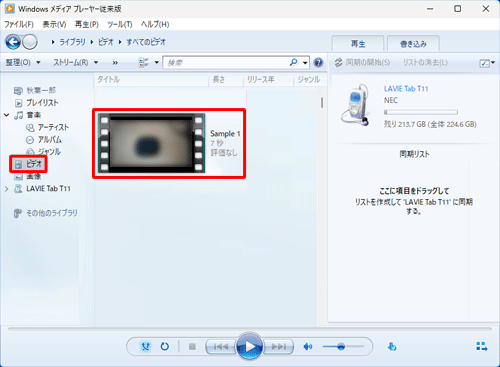Screen dimensions: 500x367
Task: Sort by the ジャンル column header
Action: point(309,80)
